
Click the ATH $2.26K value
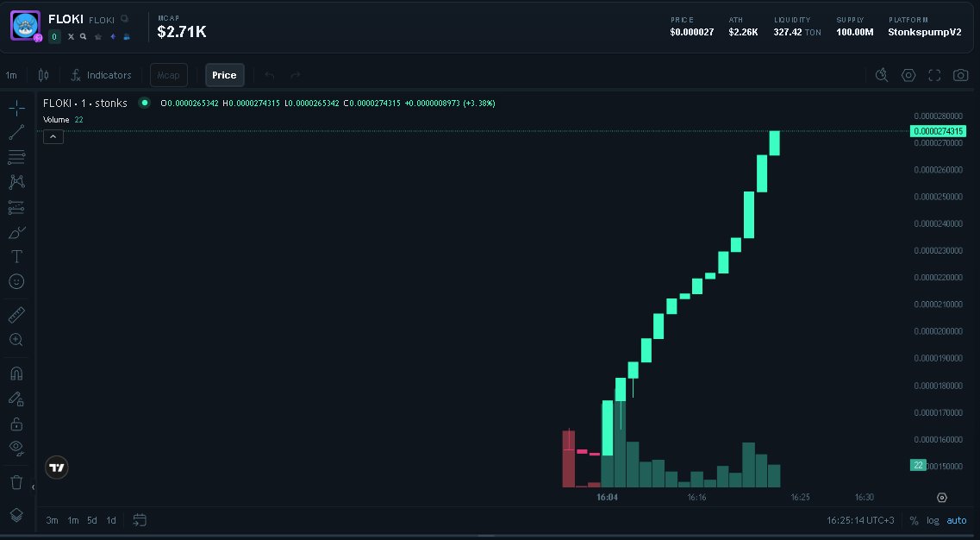[x=743, y=32]
